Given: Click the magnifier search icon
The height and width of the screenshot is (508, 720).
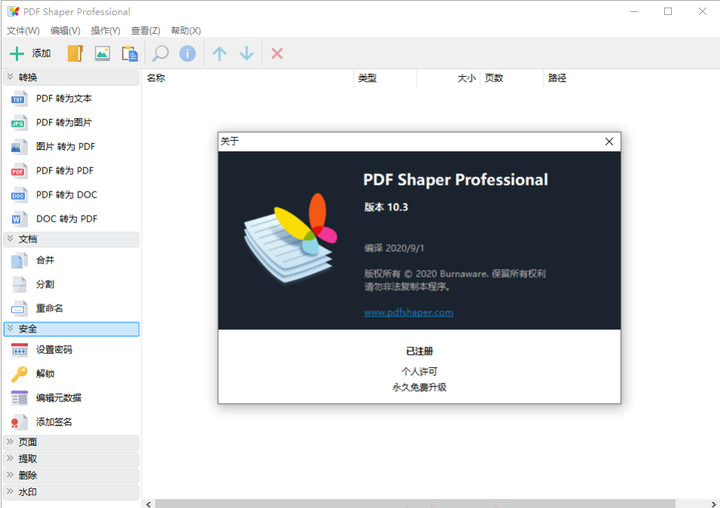Looking at the screenshot, I should [160, 54].
